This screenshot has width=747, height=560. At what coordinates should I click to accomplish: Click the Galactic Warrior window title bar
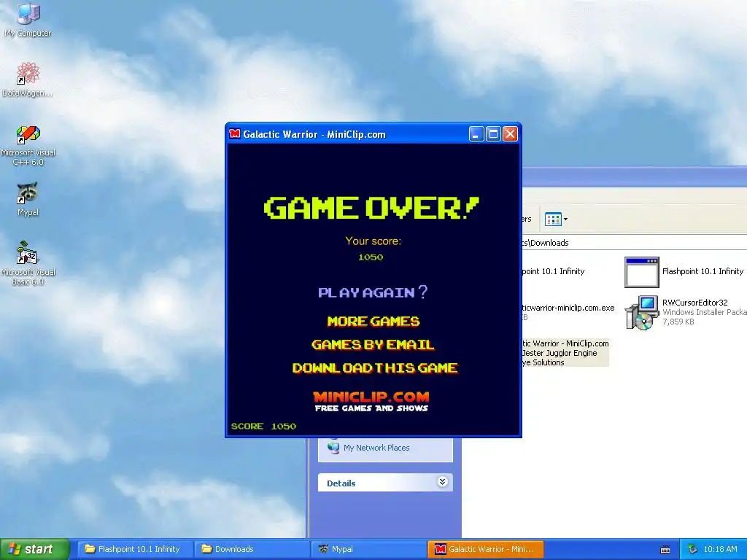[x=348, y=134]
